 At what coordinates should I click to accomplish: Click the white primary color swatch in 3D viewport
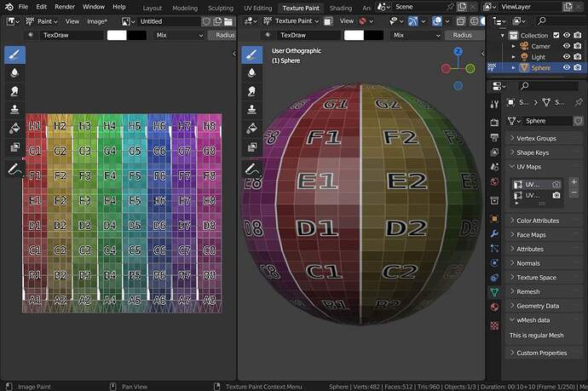click(x=354, y=35)
